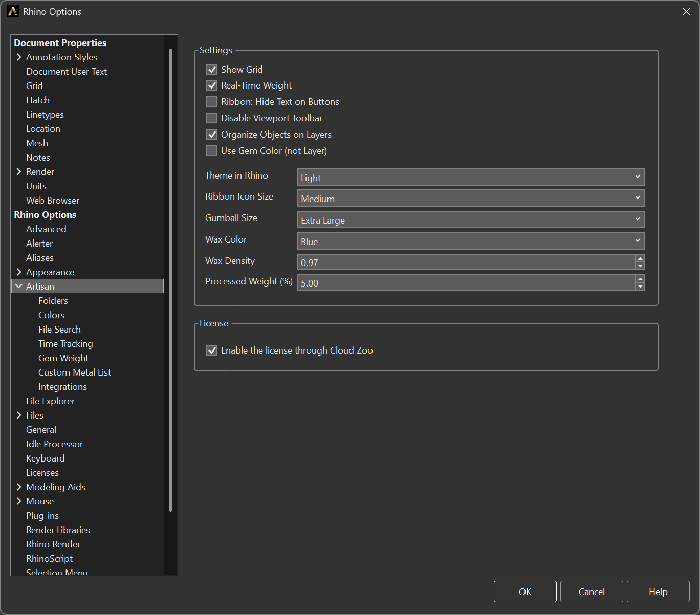Click the Wax Density input field
The height and width of the screenshot is (615, 700).
pyautogui.click(x=466, y=262)
